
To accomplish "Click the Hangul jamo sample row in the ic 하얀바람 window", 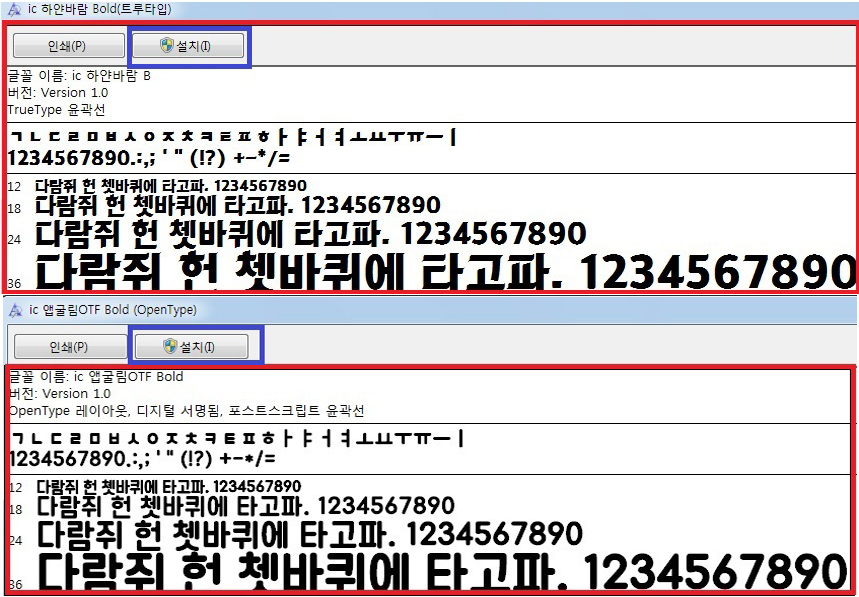I will (x=234, y=137).
